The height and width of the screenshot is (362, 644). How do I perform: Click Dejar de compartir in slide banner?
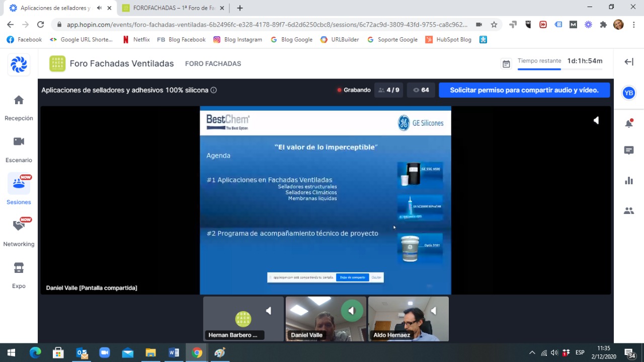[x=352, y=277]
